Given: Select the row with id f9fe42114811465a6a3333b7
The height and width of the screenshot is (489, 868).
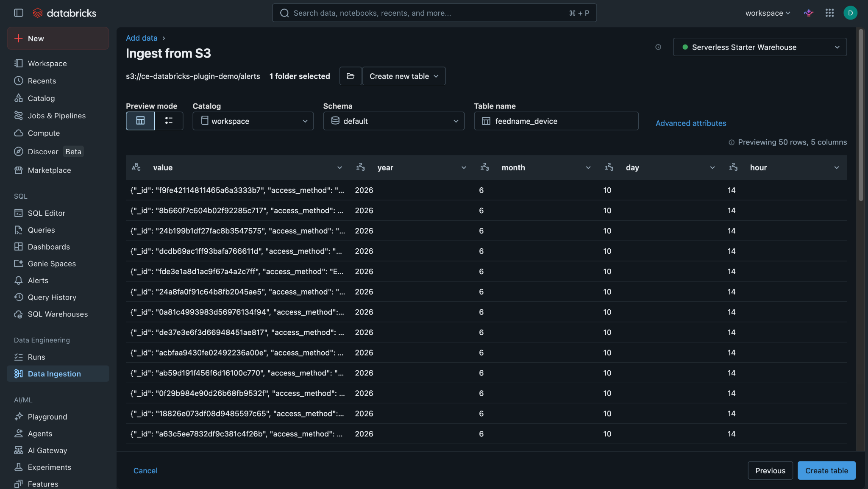Looking at the screenshot, I should 487,190.
